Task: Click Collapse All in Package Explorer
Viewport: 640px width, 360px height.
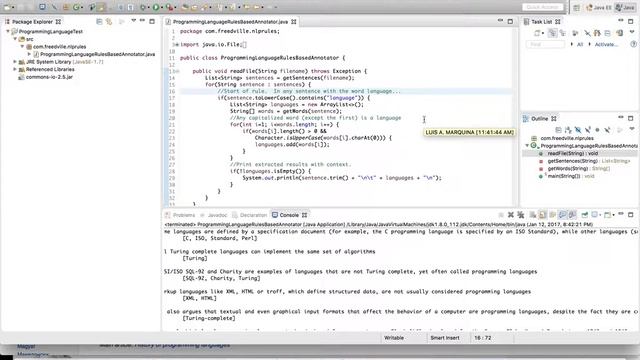Action: [99, 22]
